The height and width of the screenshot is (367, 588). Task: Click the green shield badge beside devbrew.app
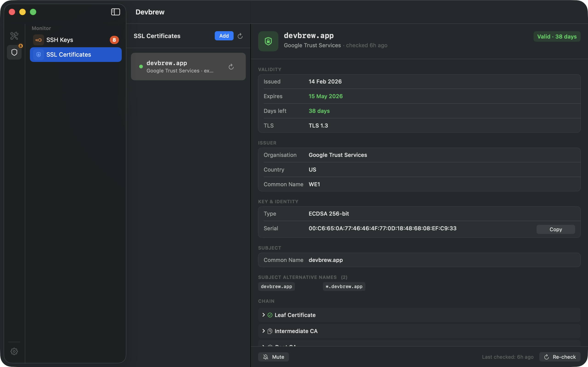[268, 41]
